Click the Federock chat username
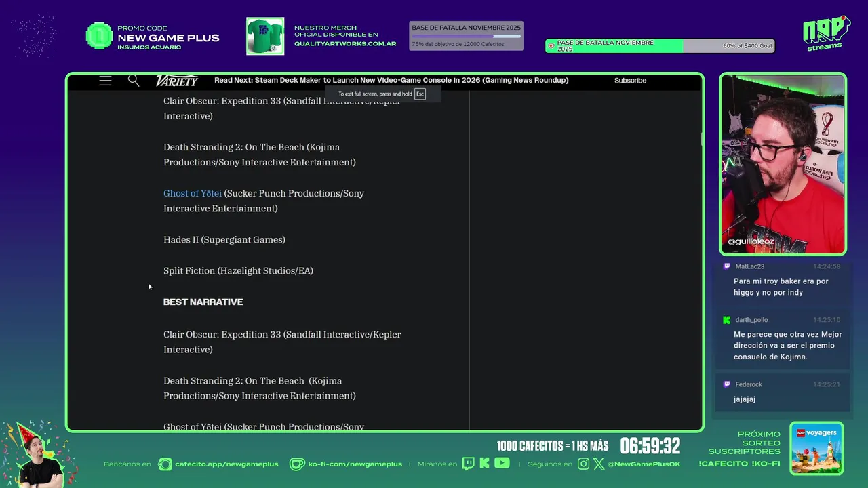The image size is (868, 488). (749, 384)
